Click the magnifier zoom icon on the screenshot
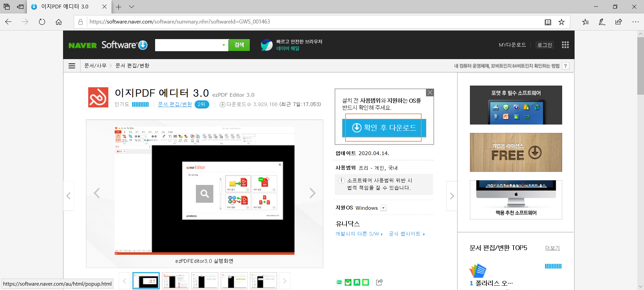 tap(205, 194)
